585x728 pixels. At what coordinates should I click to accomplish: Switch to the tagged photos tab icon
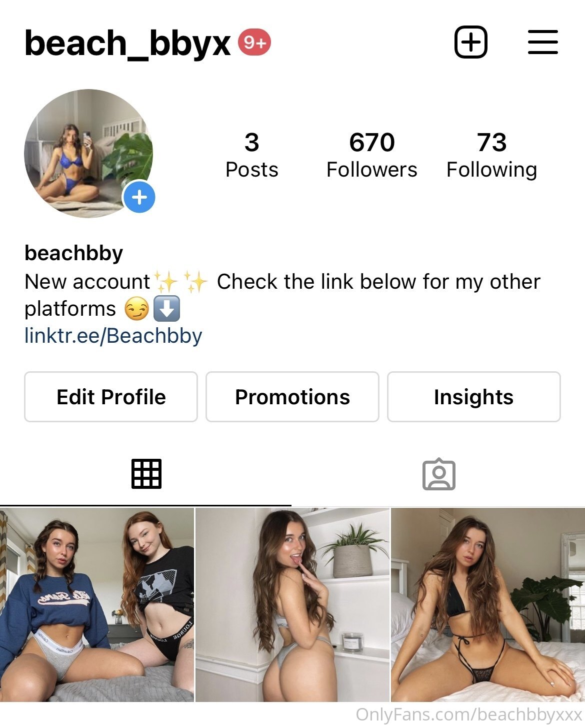point(439,474)
